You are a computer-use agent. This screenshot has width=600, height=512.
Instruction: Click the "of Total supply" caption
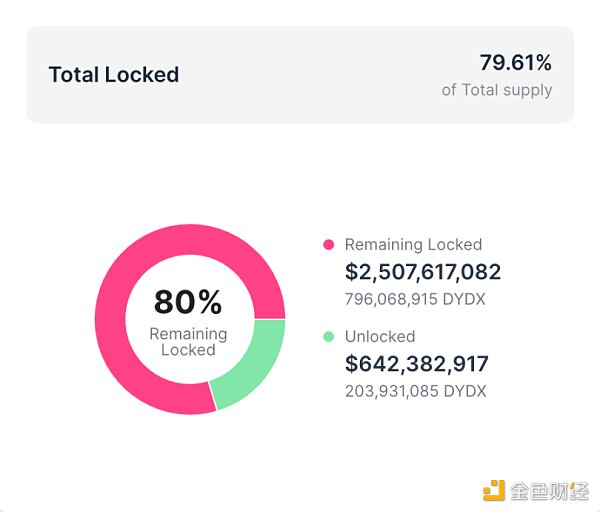[497, 90]
